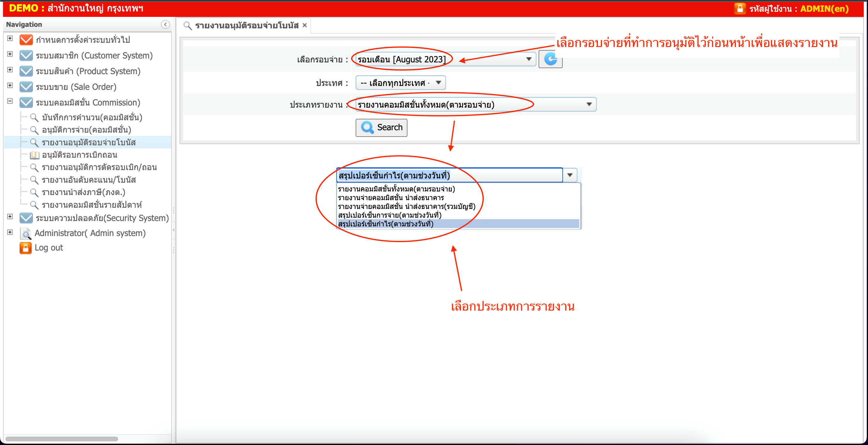Screen dimensions: 868x445
Task: Click the blue envelope icon for Customer System
Action: coord(26,55)
